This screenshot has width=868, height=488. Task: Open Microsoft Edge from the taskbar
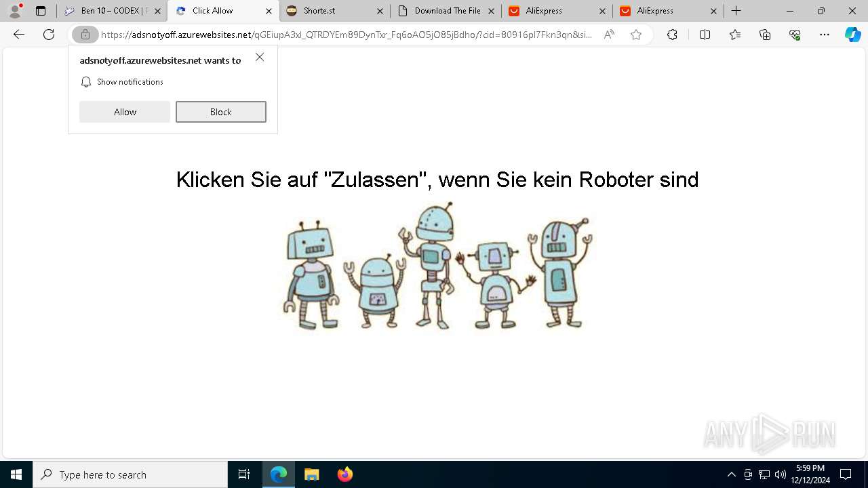[279, 474]
